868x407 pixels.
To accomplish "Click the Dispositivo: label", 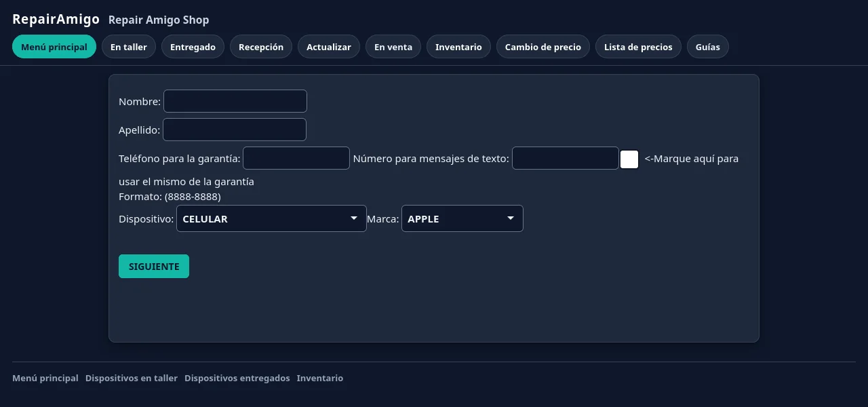I will click(146, 219).
